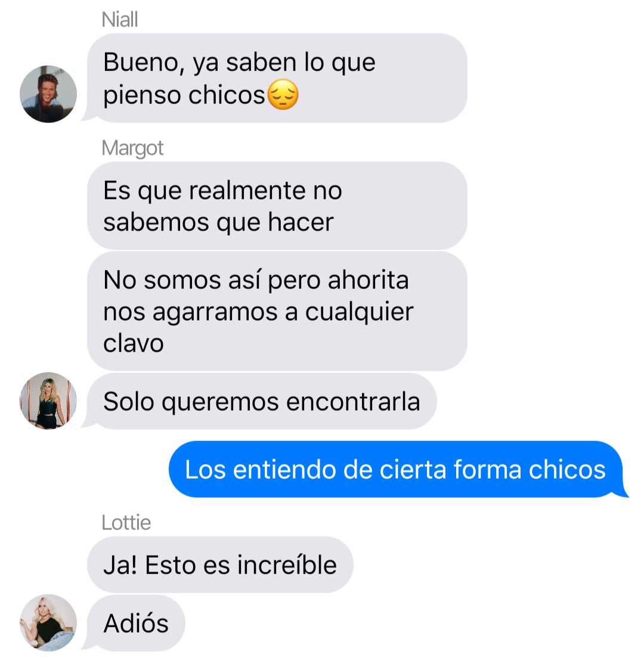This screenshot has width=644, height=657.
Task: Tap the pensive emoji in Niall's message
Action: [283, 95]
